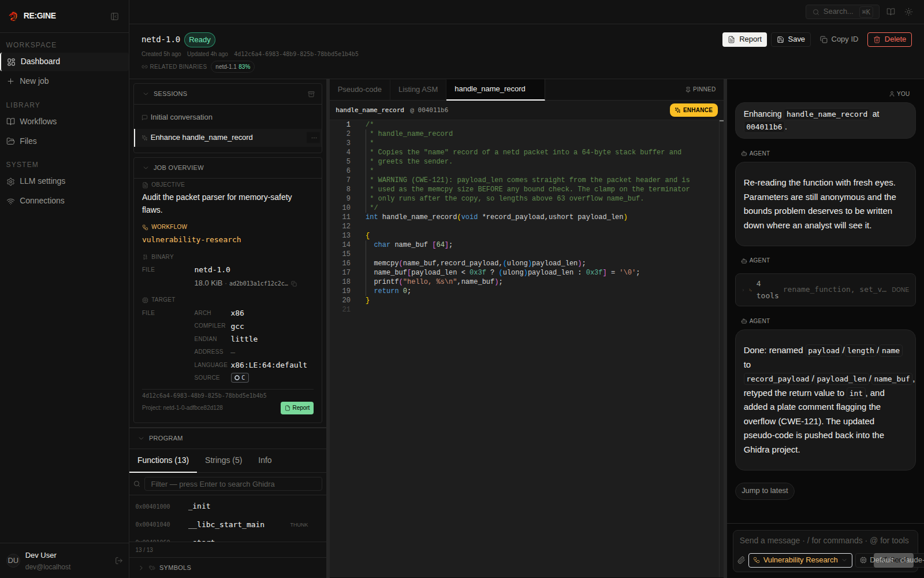Image resolution: width=924 pixels, height=578 pixels.
Task: Open Files library
Action: point(64,141)
